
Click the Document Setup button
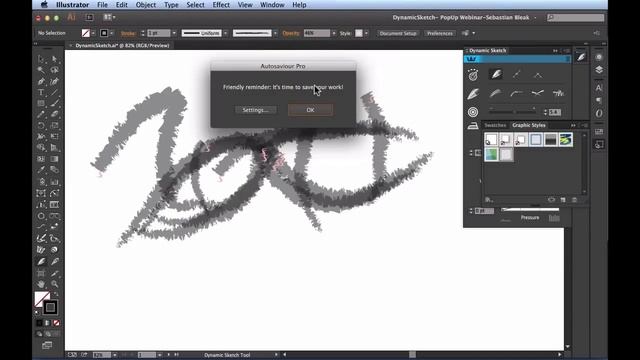pyautogui.click(x=398, y=33)
